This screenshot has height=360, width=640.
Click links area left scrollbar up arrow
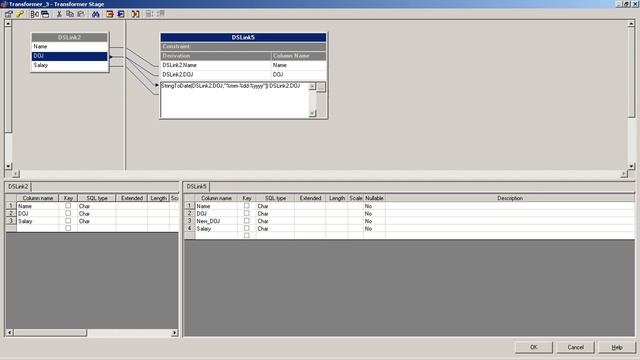8,24
